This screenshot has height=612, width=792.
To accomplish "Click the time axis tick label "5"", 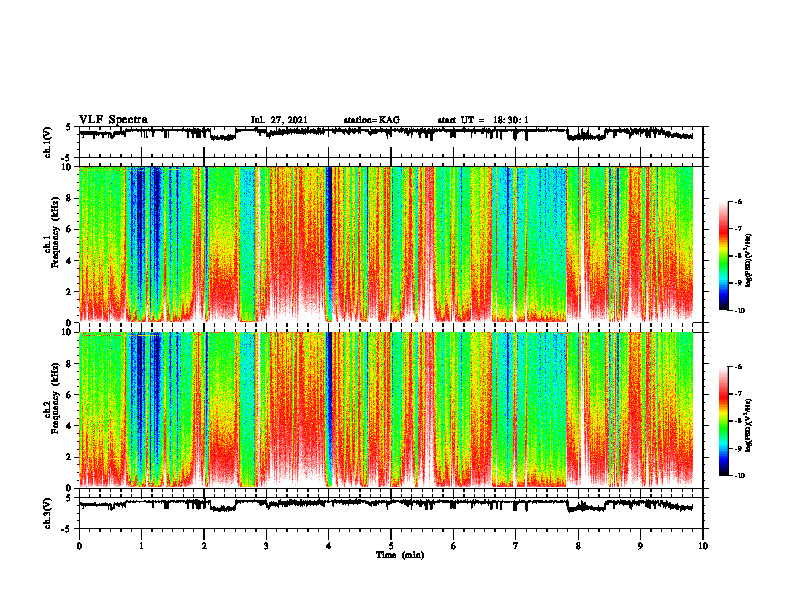I will tap(391, 546).
